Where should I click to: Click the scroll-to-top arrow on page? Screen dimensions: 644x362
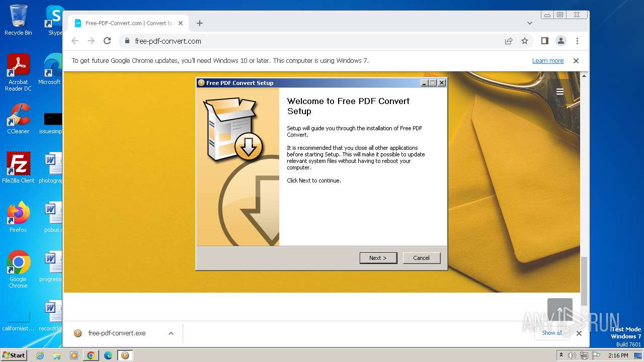[560, 309]
